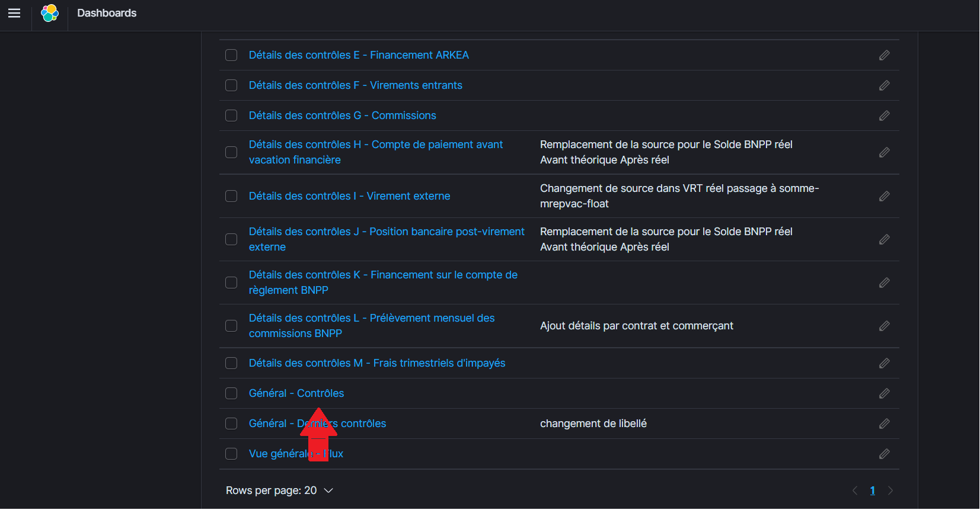Select checkbox for contrôles K Financement BNPP
This screenshot has height=510, width=980.
231,283
